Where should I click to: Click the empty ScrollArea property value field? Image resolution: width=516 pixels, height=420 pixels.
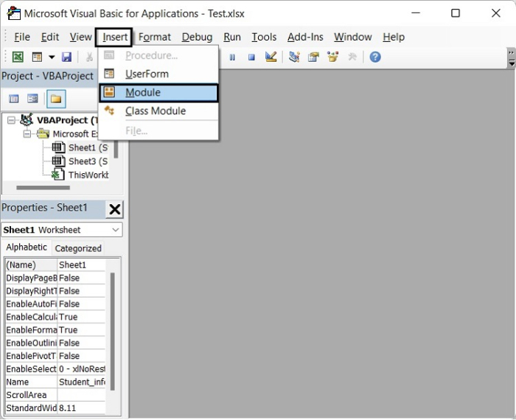coord(81,395)
